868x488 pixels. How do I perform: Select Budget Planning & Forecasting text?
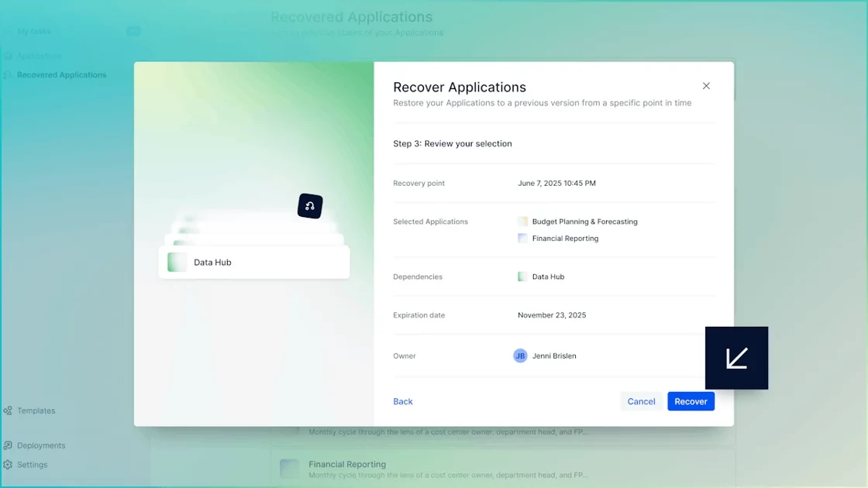584,222
